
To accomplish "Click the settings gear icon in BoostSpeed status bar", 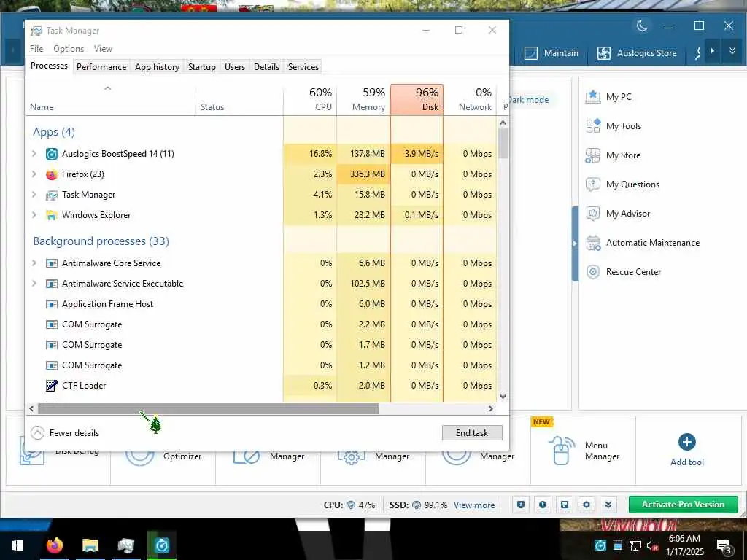I will [587, 505].
